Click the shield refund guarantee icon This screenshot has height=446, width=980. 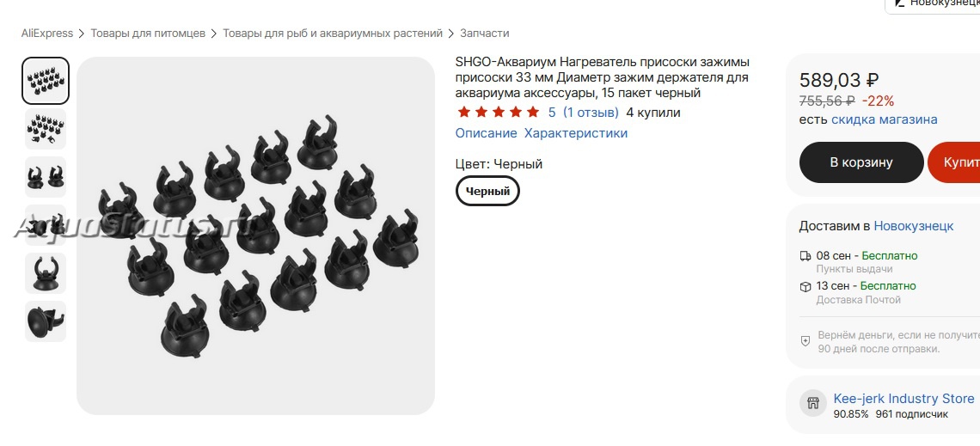(805, 341)
